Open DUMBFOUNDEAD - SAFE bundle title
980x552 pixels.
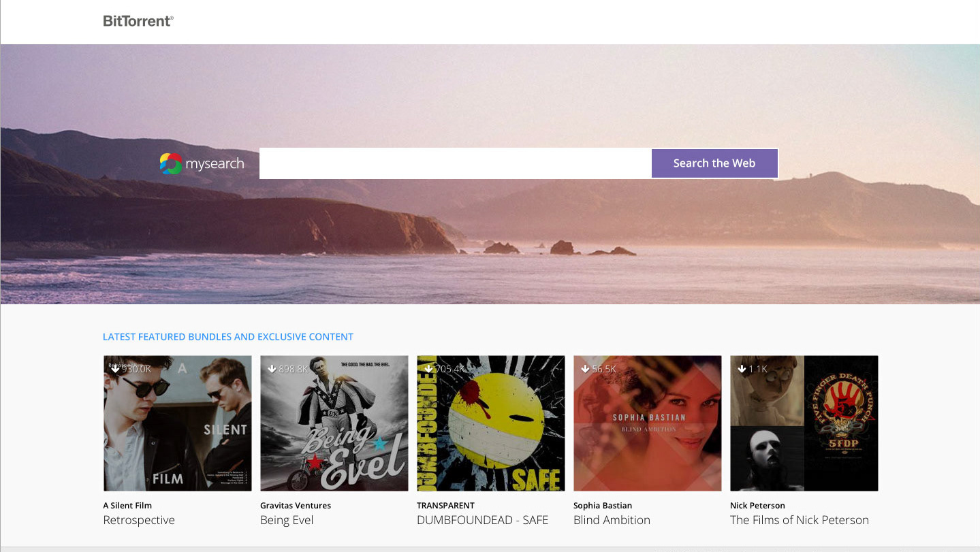point(482,520)
